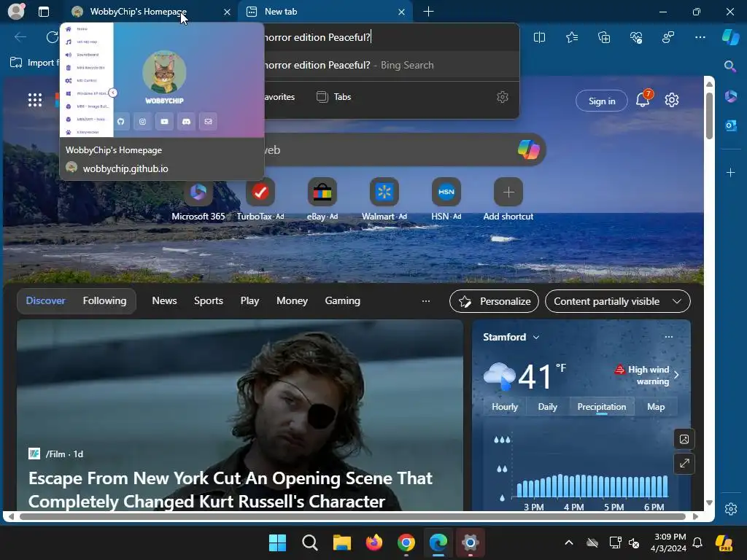This screenshot has height=560, width=747.
Task: Open the Play feed category
Action: point(249,301)
